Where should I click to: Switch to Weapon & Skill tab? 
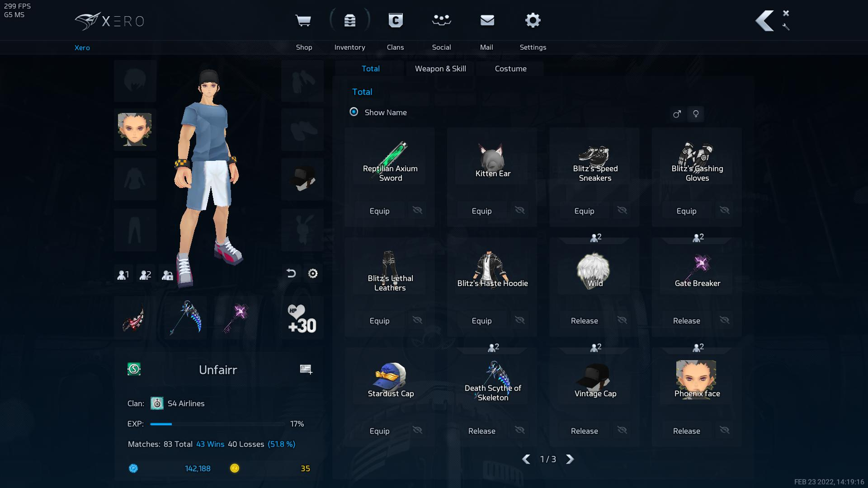click(440, 69)
